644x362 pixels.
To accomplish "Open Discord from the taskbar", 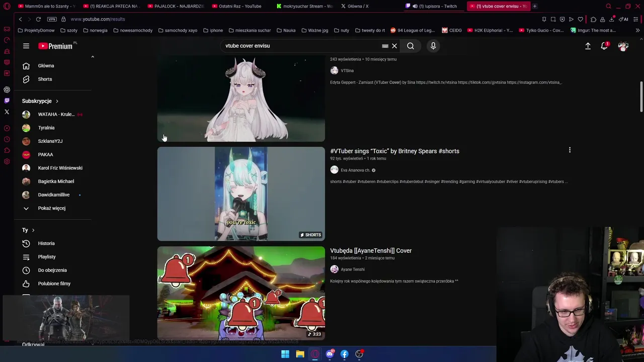I will click(x=330, y=354).
